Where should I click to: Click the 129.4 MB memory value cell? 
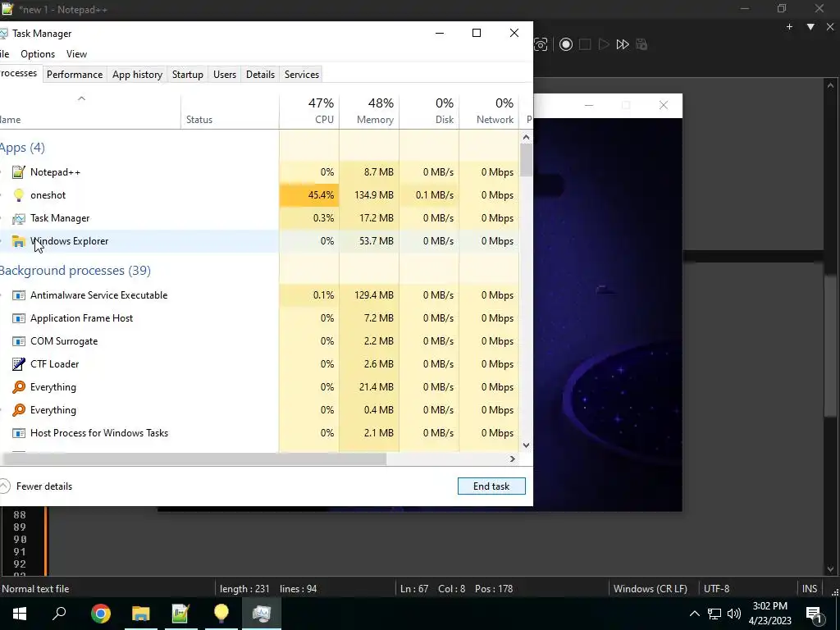pos(369,295)
